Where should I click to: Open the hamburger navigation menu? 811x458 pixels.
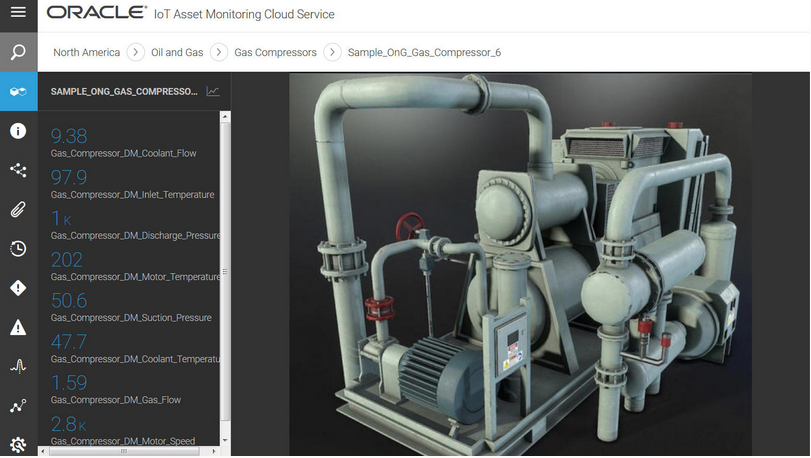tap(18, 12)
